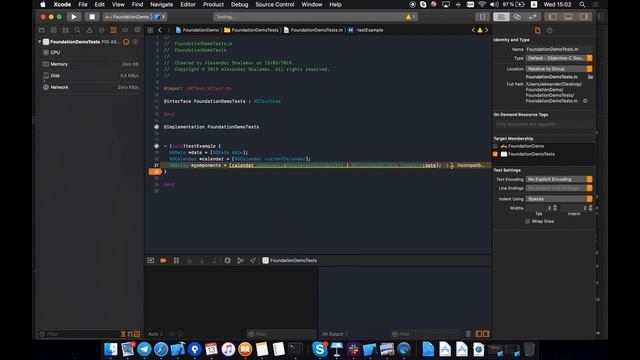Image resolution: width=640 pixels, height=360 pixels.
Task: Open the Report navigator icon
Action: click(138, 30)
